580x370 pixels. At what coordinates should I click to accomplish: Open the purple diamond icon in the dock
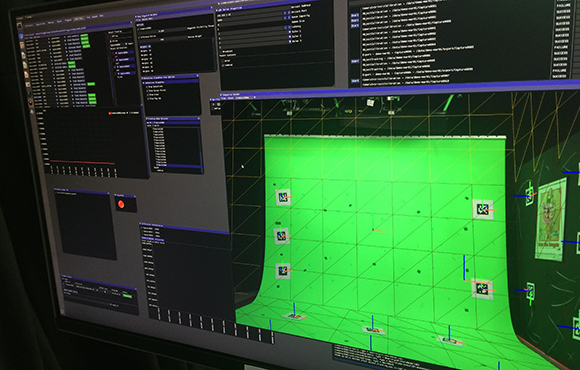[32, 112]
